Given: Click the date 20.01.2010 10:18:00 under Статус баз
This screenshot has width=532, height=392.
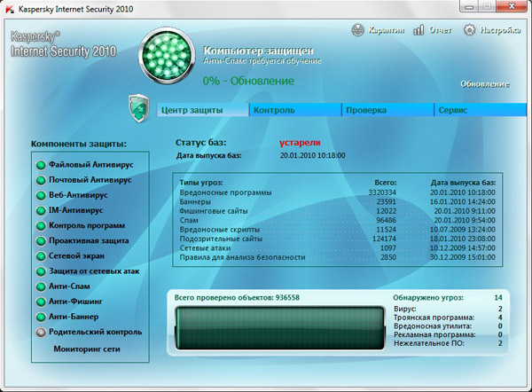Looking at the screenshot, I should tap(313, 155).
